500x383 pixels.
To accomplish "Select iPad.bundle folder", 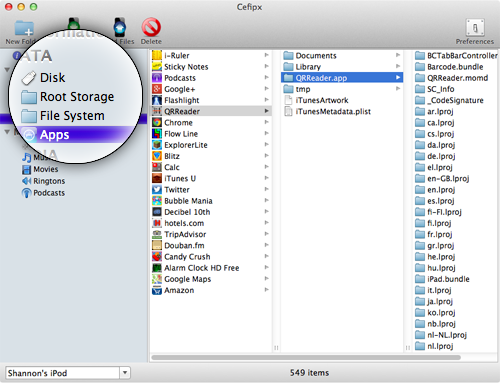I will (442, 279).
